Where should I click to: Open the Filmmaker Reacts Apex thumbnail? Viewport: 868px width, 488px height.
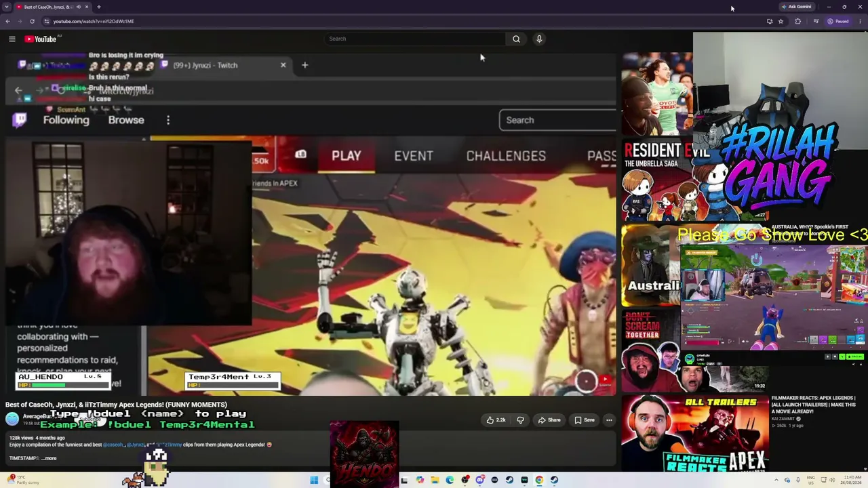pyautogui.click(x=694, y=434)
